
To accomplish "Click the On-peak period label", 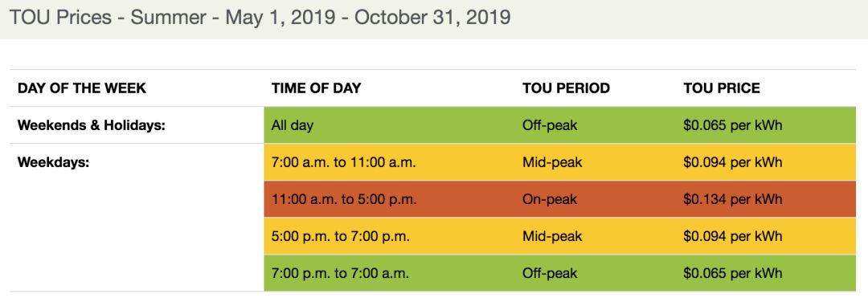I will pyautogui.click(x=550, y=199).
